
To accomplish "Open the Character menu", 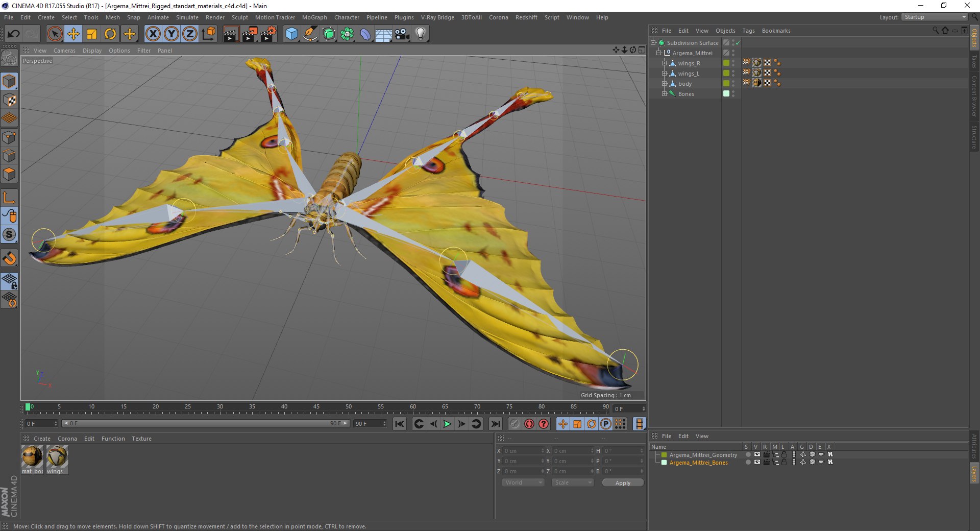I will [347, 17].
